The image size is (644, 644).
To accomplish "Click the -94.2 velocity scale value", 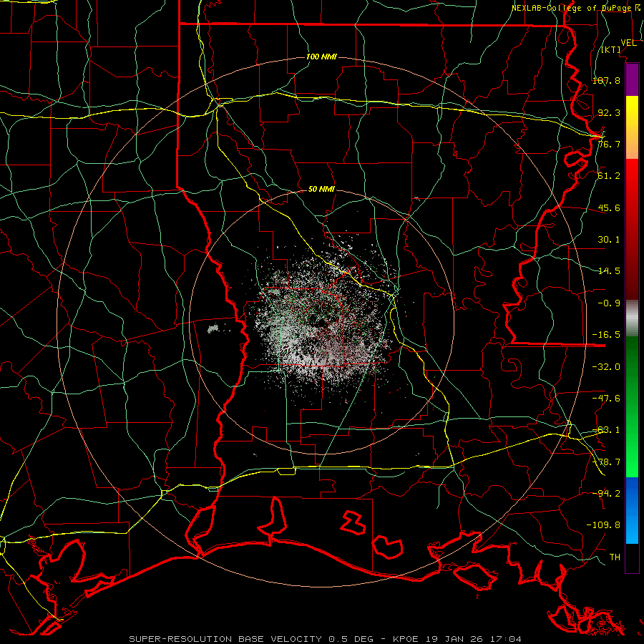I will click(606, 493).
